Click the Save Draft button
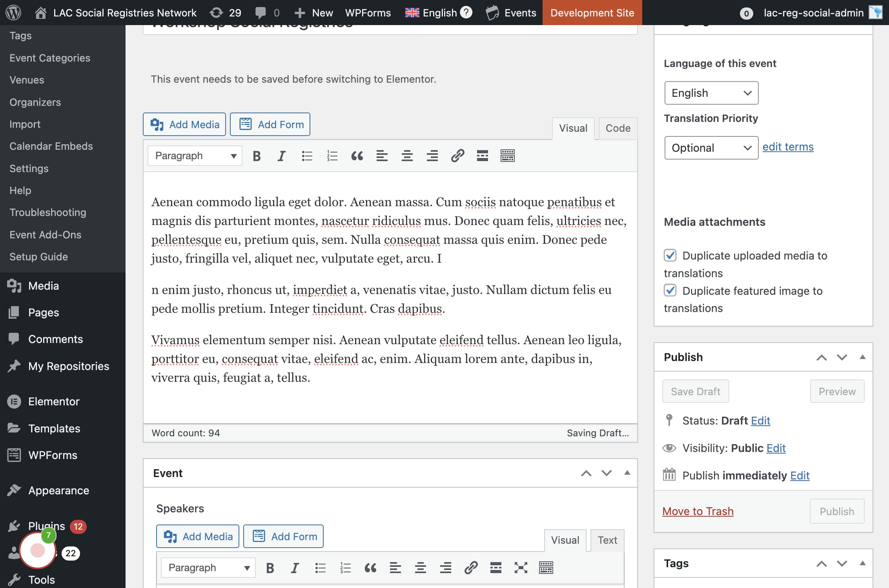889x588 pixels. [x=696, y=391]
